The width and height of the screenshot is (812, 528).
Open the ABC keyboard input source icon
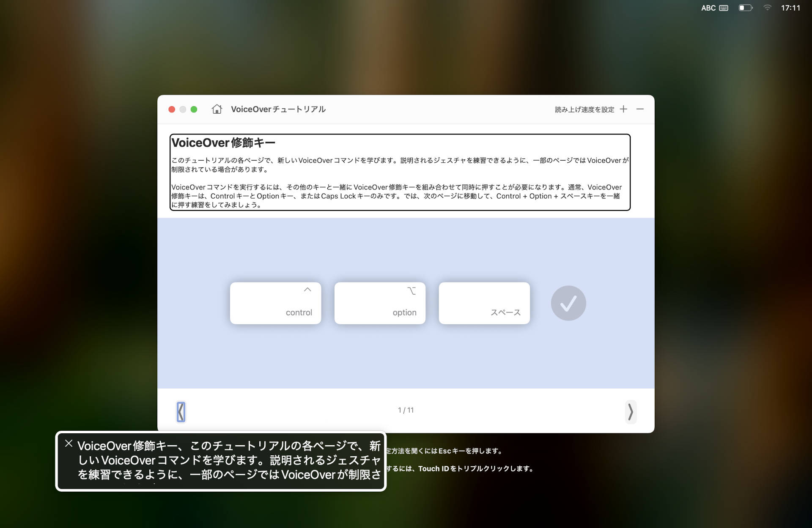pos(715,8)
